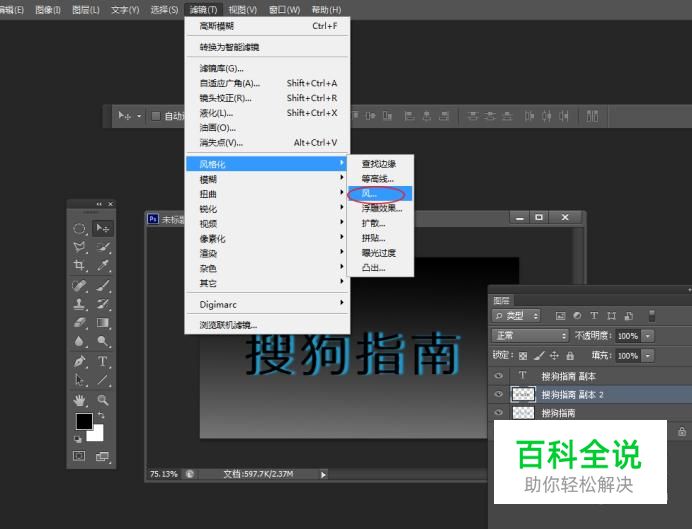Image resolution: width=692 pixels, height=529 pixels.
Task: Toggle lock all padlock icon
Action: point(570,356)
